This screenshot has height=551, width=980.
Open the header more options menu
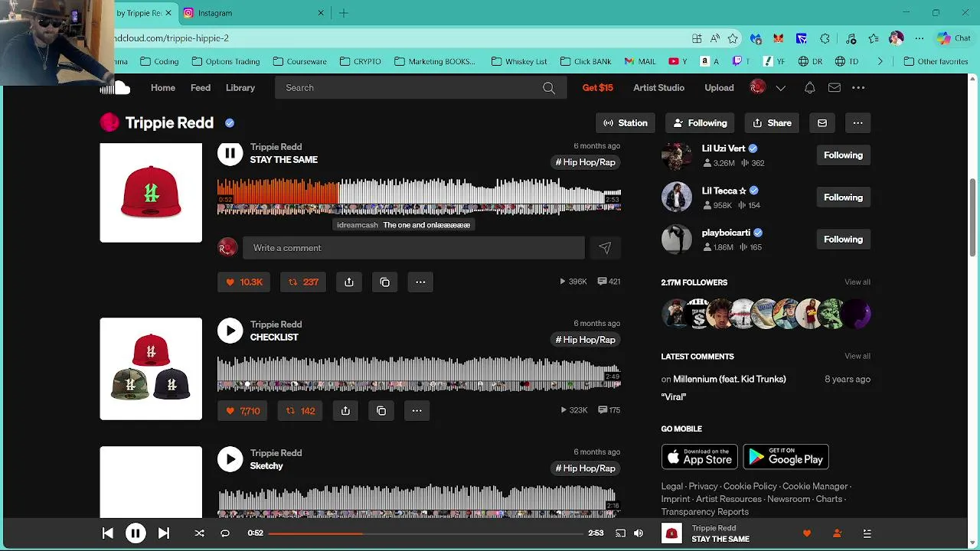point(858,88)
